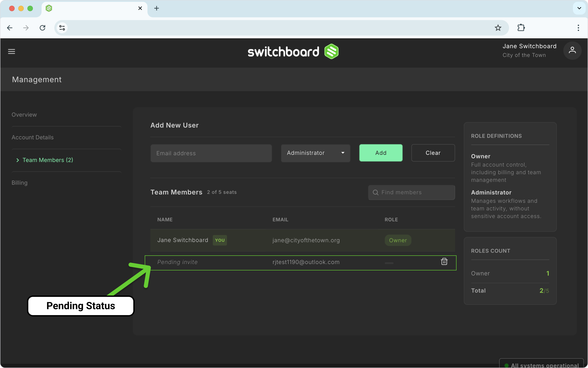Screen dimensions: 588x368
Task: Open the browser extensions menu
Action: (521, 28)
